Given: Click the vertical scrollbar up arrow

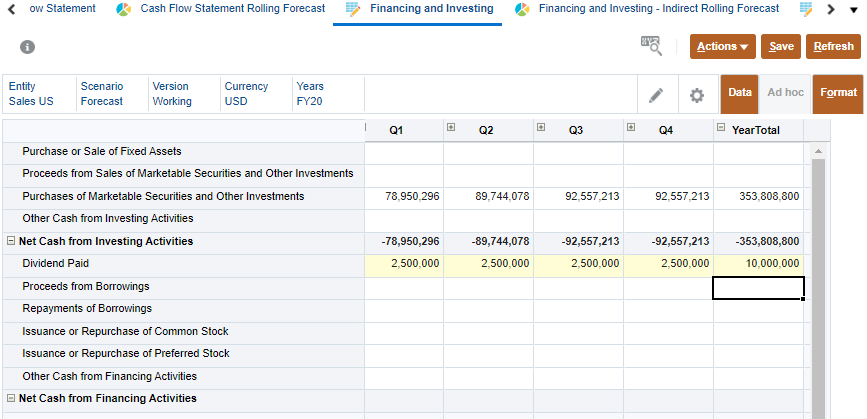Looking at the screenshot, I should coord(818,151).
